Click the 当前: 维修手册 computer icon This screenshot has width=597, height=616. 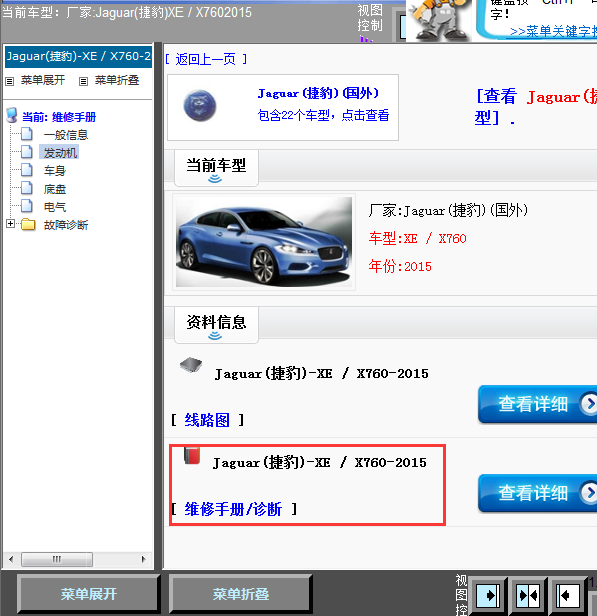point(12,116)
